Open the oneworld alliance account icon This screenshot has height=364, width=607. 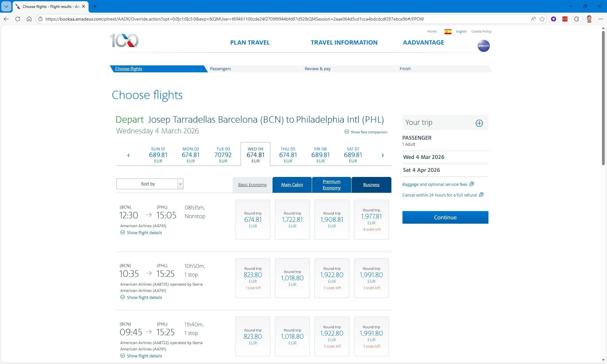click(x=483, y=45)
